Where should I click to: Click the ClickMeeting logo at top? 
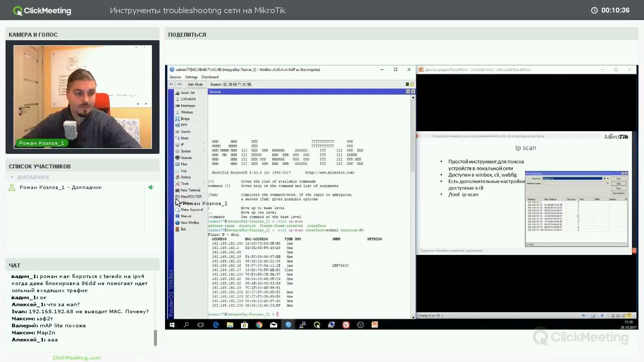42,10
